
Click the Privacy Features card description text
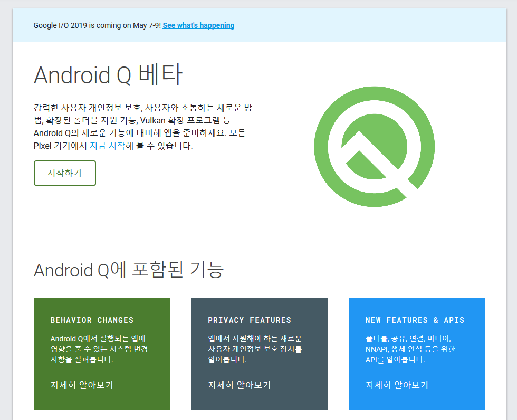point(255,349)
